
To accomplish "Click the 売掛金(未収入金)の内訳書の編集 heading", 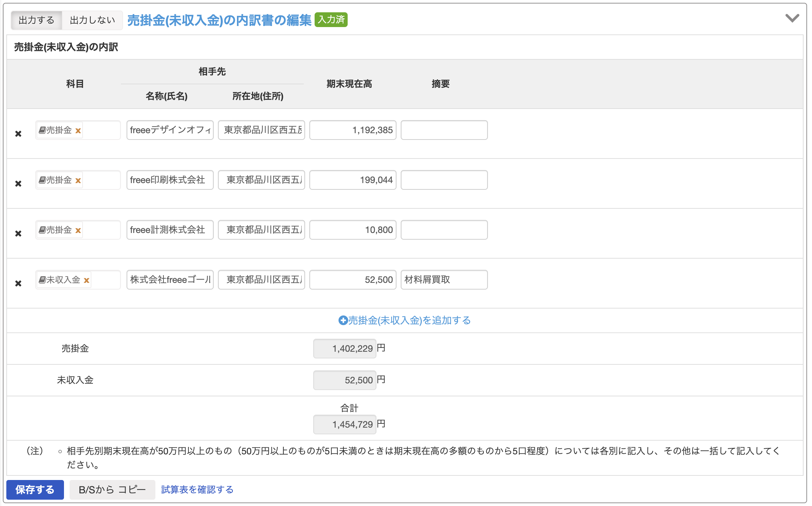I will [219, 20].
